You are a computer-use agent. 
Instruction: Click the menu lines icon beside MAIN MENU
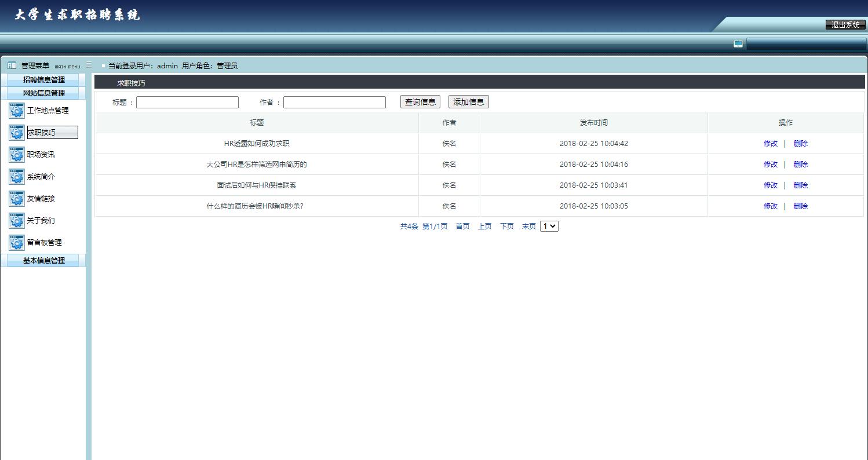[x=89, y=65]
